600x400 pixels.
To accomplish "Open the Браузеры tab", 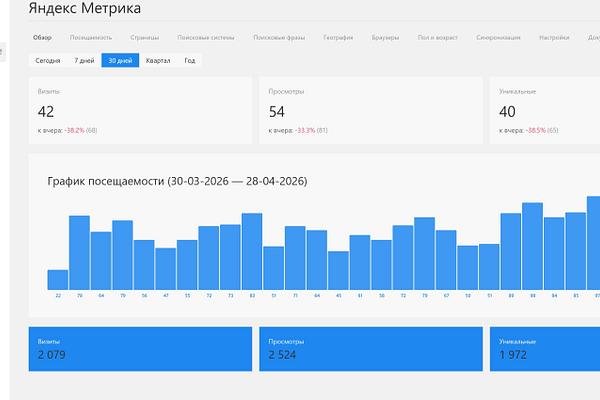I will (x=385, y=38).
